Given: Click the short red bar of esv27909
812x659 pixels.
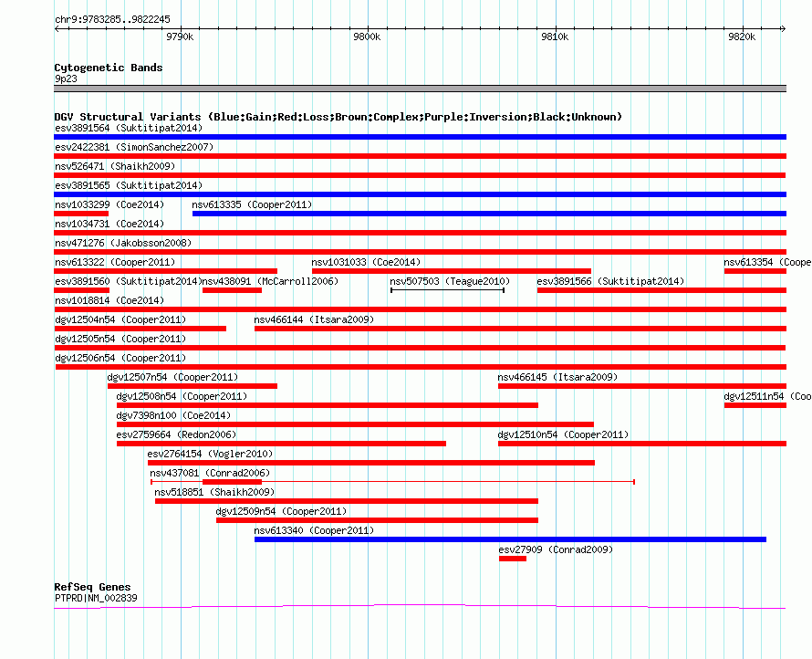Looking at the screenshot, I should tap(513, 559).
